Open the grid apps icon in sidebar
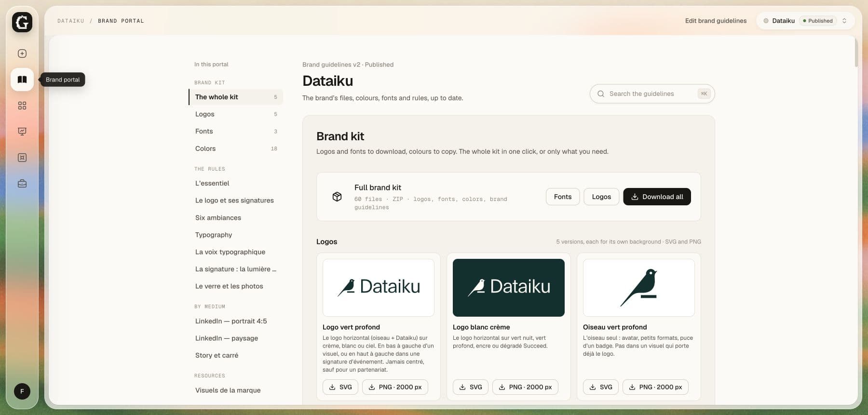Viewport: 868px width, 415px height. click(x=22, y=106)
